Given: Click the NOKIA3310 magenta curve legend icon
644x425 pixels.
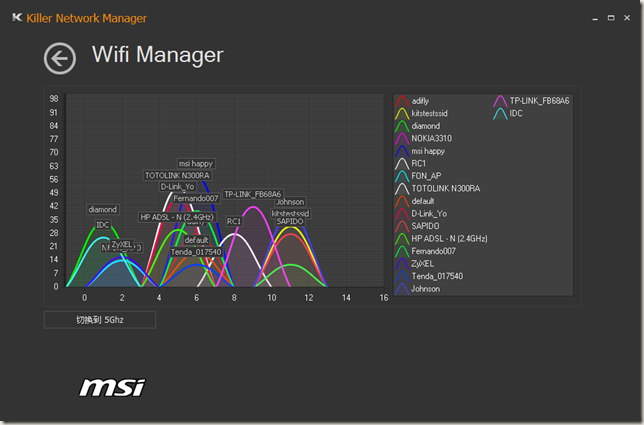Looking at the screenshot, I should pos(402,139).
